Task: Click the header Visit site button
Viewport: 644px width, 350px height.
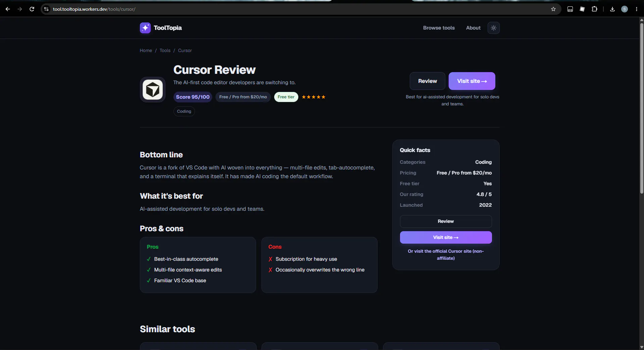Action: pos(472,81)
